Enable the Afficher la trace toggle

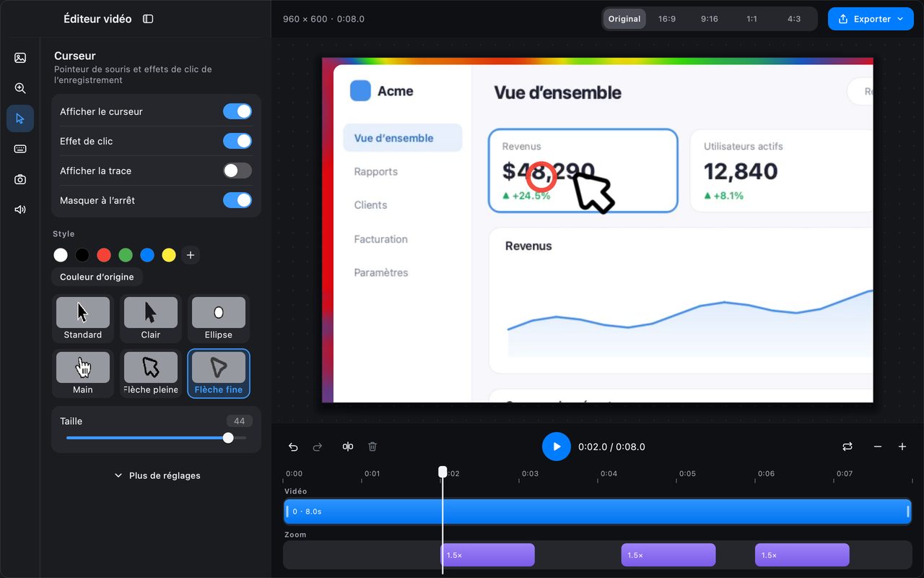[237, 171]
